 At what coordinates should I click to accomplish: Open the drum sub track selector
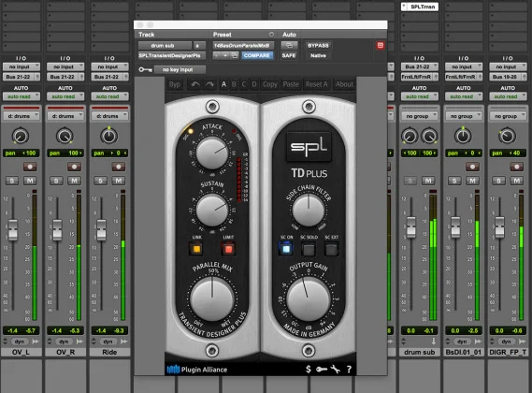pyautogui.click(x=165, y=46)
